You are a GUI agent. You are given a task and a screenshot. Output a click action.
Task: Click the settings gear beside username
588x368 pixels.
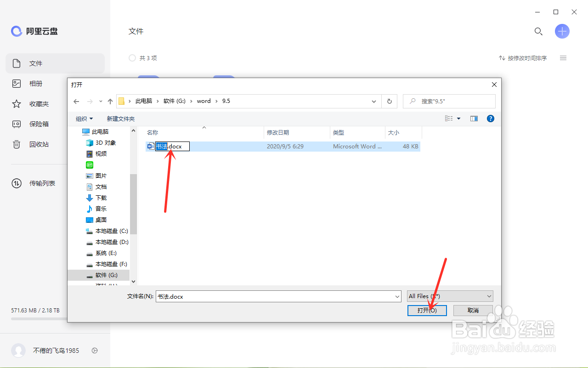pos(95,351)
